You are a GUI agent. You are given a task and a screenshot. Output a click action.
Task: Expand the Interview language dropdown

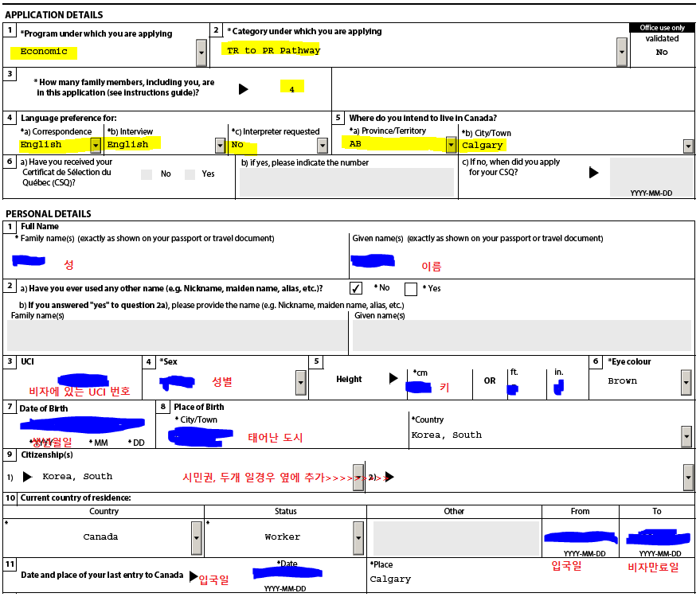tap(220, 145)
